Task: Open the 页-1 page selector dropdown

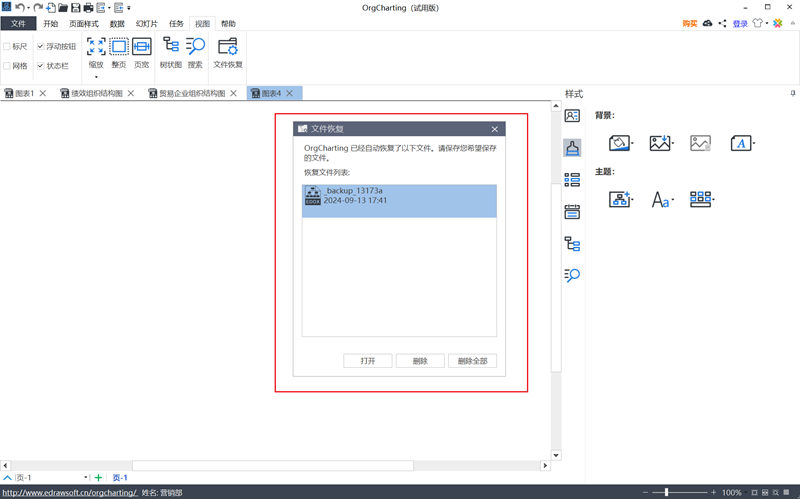Action: pos(85,478)
